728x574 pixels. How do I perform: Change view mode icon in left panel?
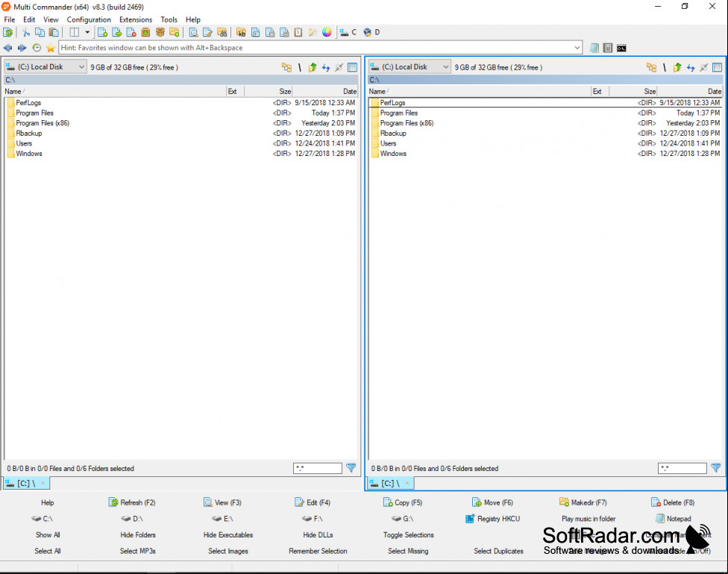[352, 67]
